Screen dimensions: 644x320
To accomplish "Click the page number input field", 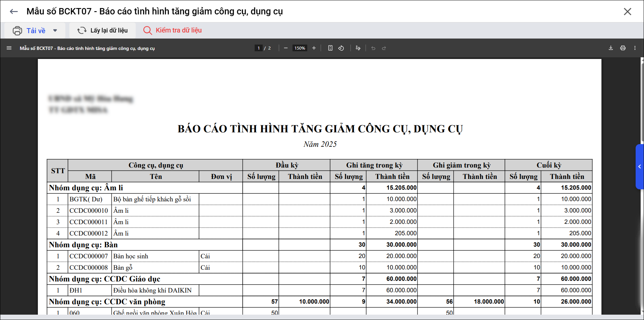I will pos(258,48).
